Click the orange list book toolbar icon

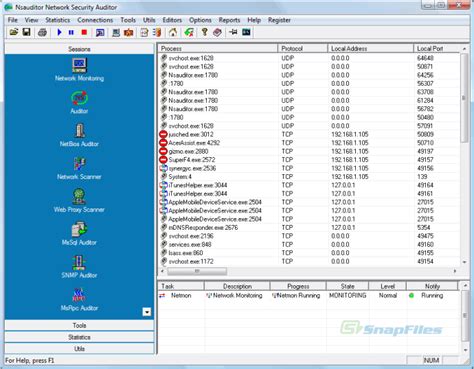tap(157, 32)
